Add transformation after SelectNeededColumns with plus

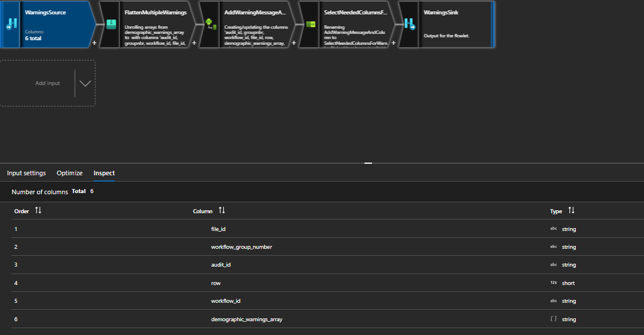(x=394, y=43)
